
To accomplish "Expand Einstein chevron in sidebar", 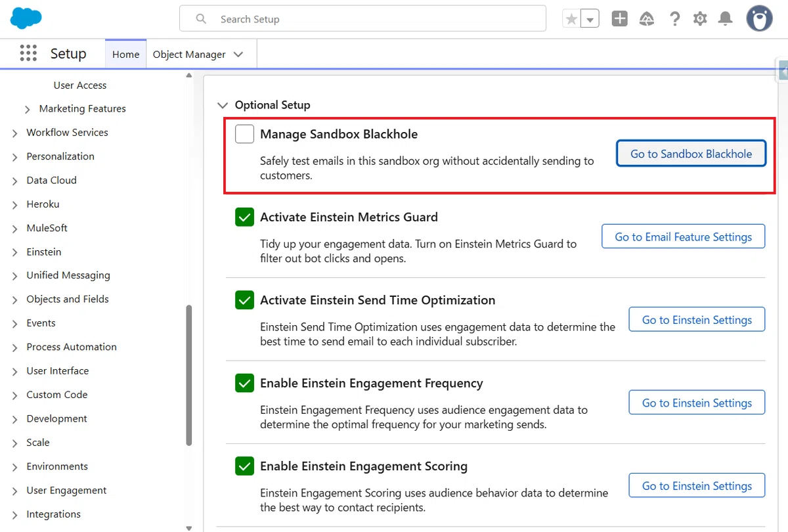I will click(15, 253).
